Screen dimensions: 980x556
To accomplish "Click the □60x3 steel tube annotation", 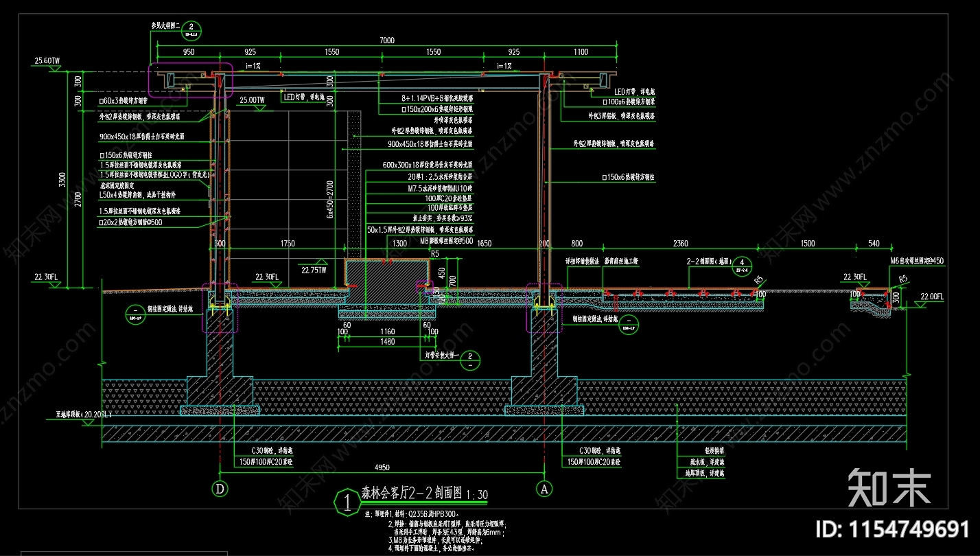I will tap(124, 100).
